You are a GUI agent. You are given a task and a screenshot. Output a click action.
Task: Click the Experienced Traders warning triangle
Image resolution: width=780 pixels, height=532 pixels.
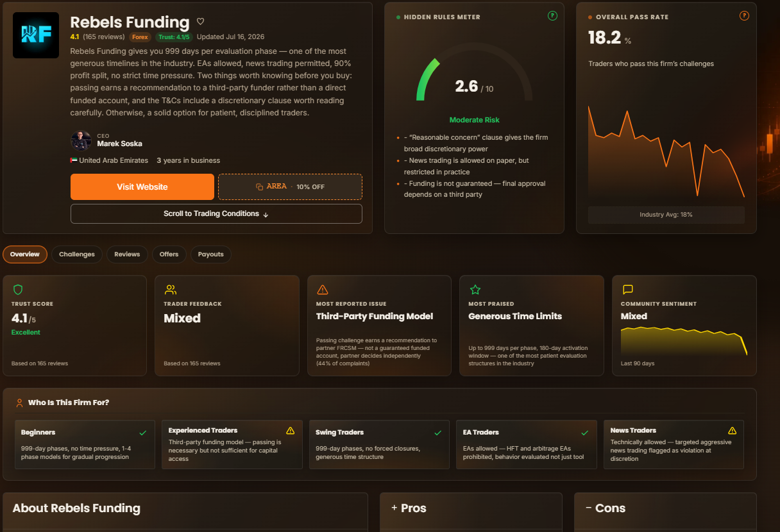pyautogui.click(x=290, y=431)
